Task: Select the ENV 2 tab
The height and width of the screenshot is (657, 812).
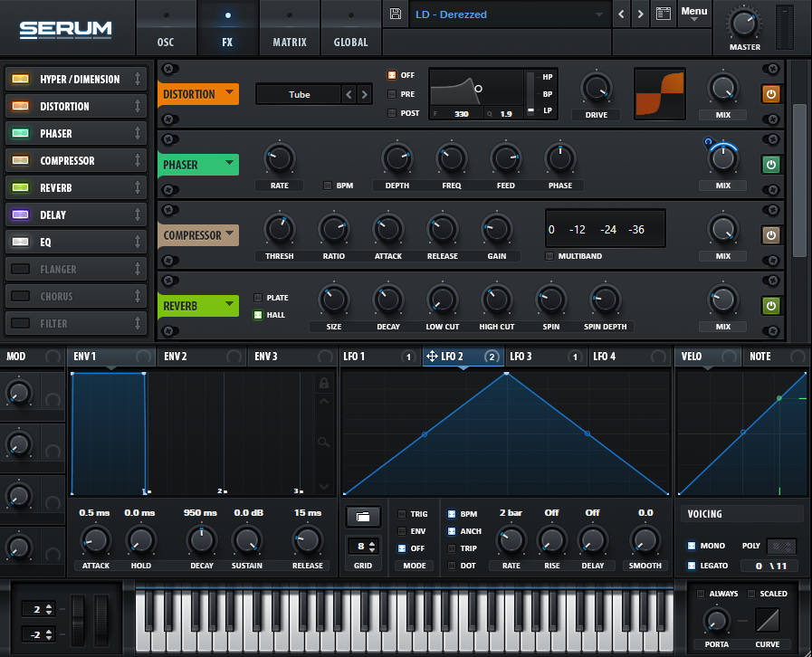Action: [x=202, y=357]
